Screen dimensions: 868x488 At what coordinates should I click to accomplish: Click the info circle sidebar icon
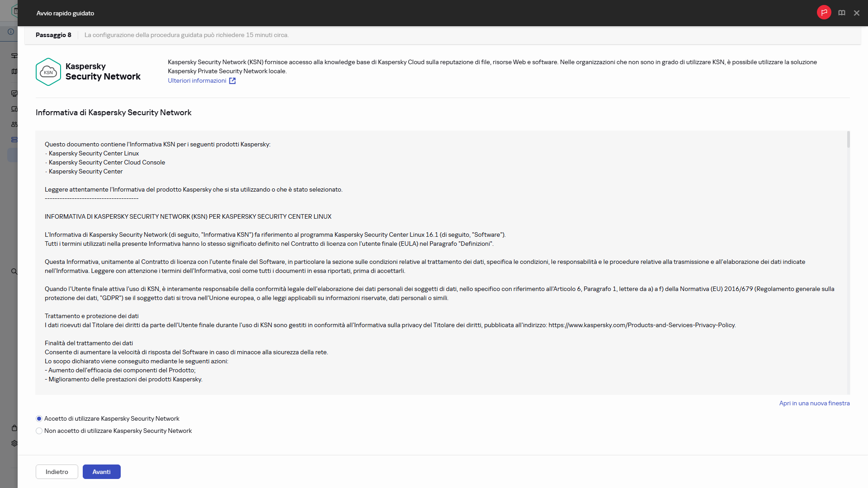(11, 32)
